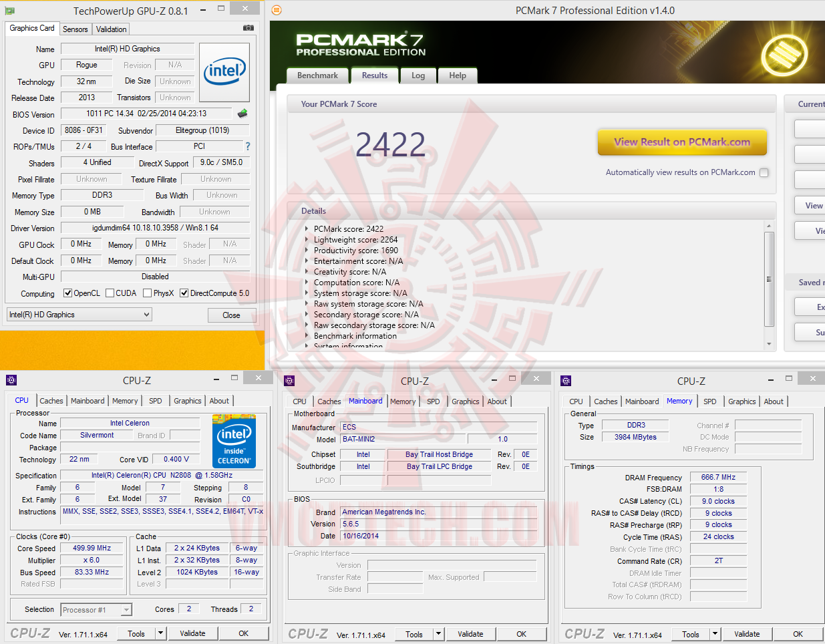
Task: Toggle the OpenCL checkbox in GPU-Z
Action: click(x=67, y=293)
